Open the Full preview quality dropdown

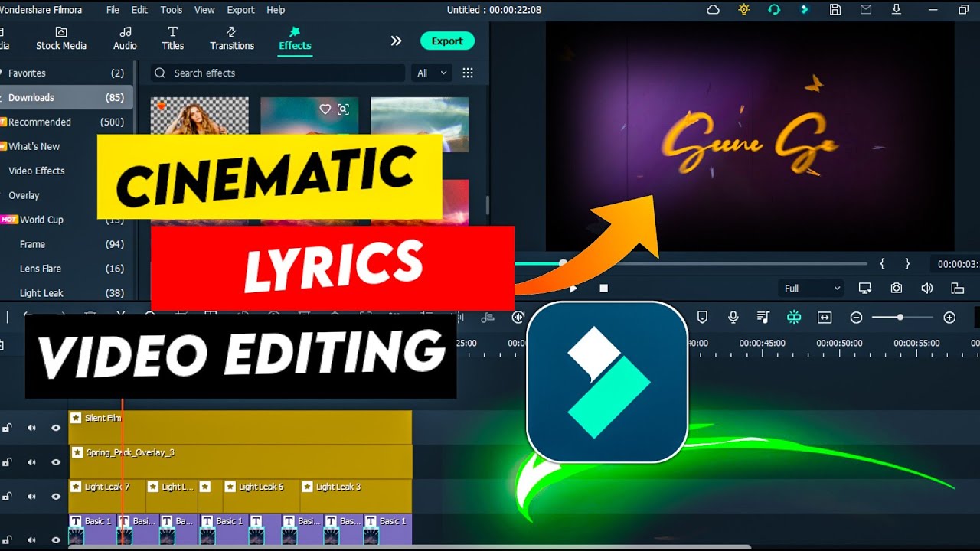812,289
